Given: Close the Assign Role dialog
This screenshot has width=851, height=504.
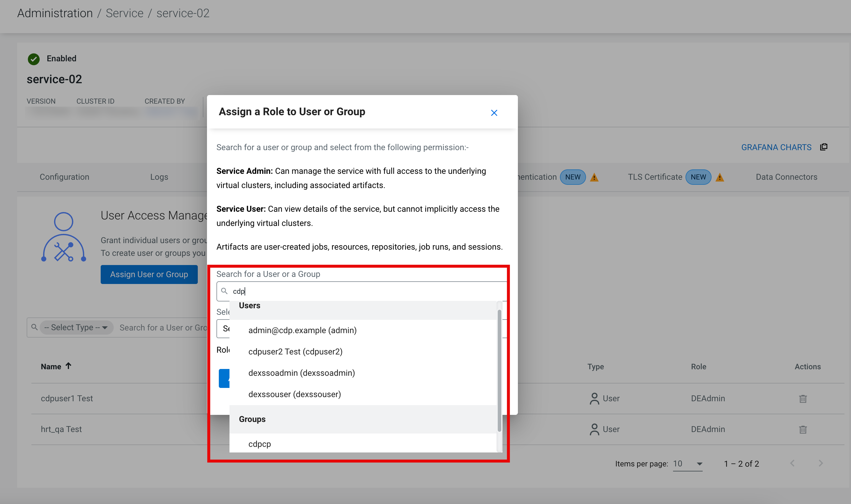Looking at the screenshot, I should 494,113.
